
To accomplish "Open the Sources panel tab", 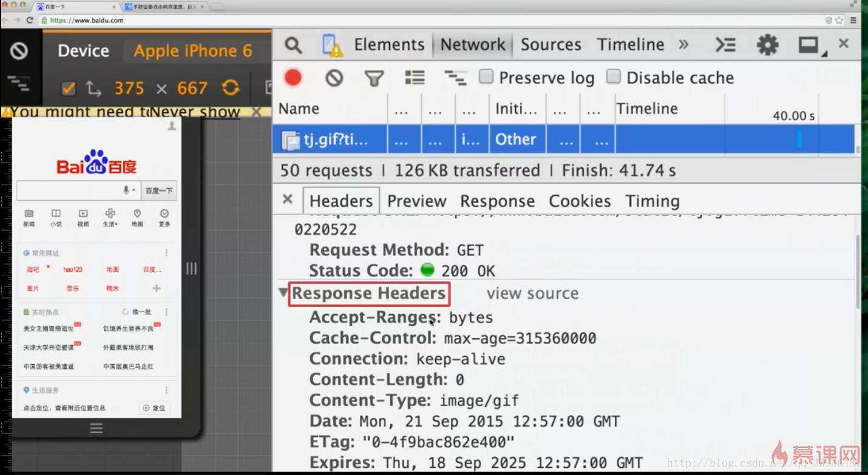I will [551, 45].
